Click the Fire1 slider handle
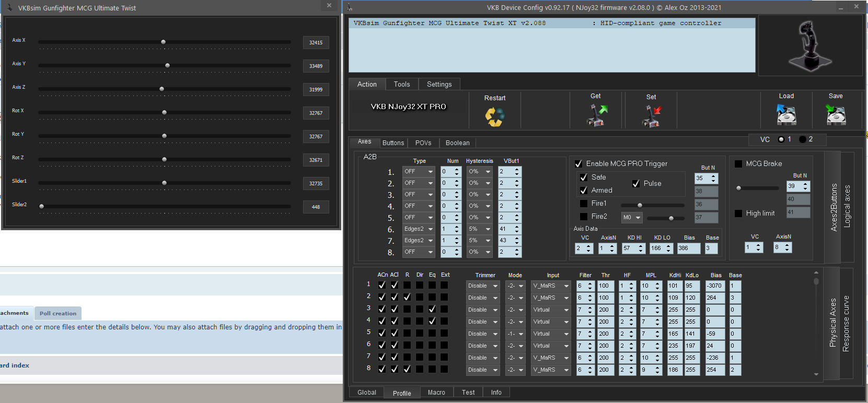The width and height of the screenshot is (868, 403). (640, 205)
